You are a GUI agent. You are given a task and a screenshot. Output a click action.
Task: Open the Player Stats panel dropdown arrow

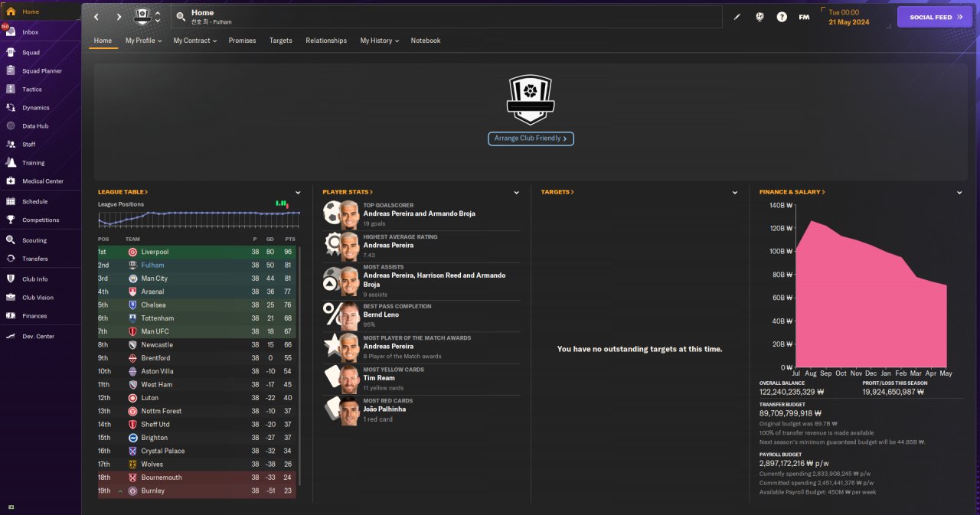(517, 193)
